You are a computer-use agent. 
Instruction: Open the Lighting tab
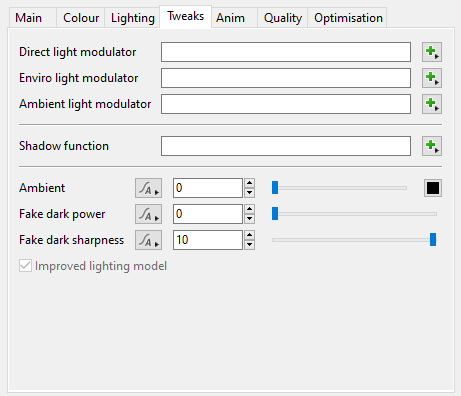coord(133,18)
